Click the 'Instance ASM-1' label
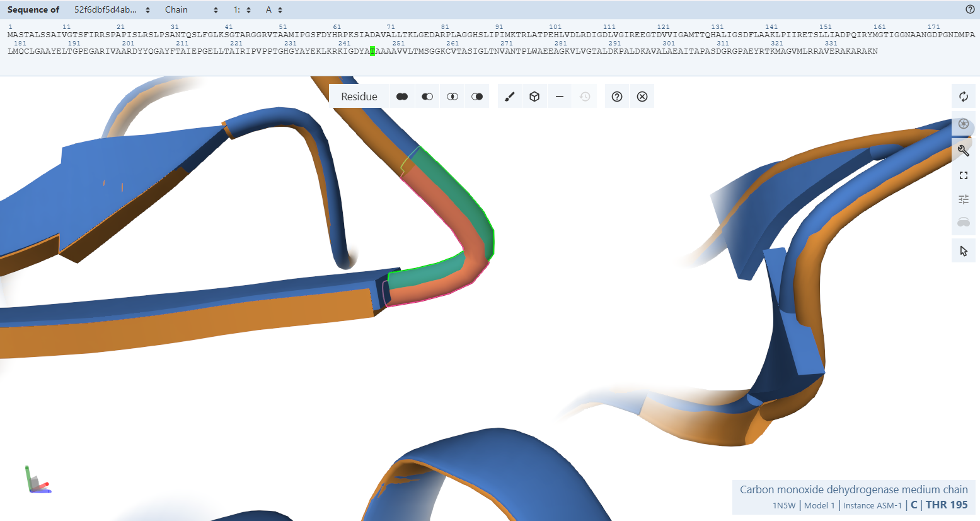The height and width of the screenshot is (521, 980). [872, 505]
